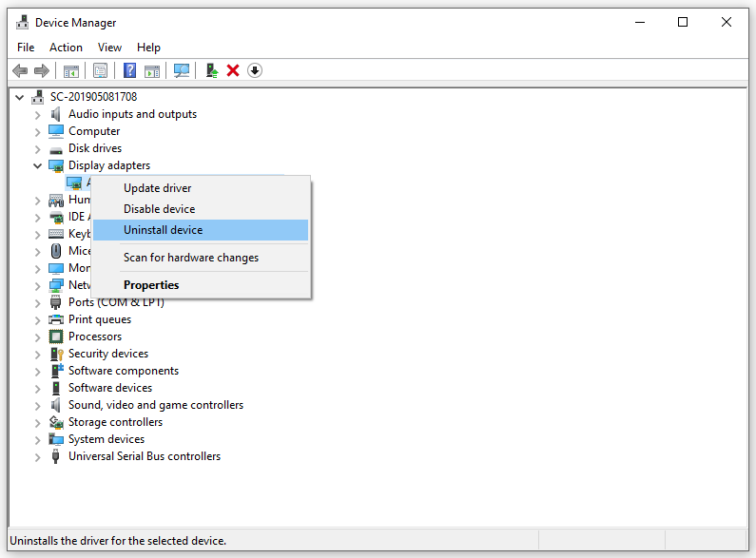
Task: Expand the Processors category
Action: [x=38, y=337]
